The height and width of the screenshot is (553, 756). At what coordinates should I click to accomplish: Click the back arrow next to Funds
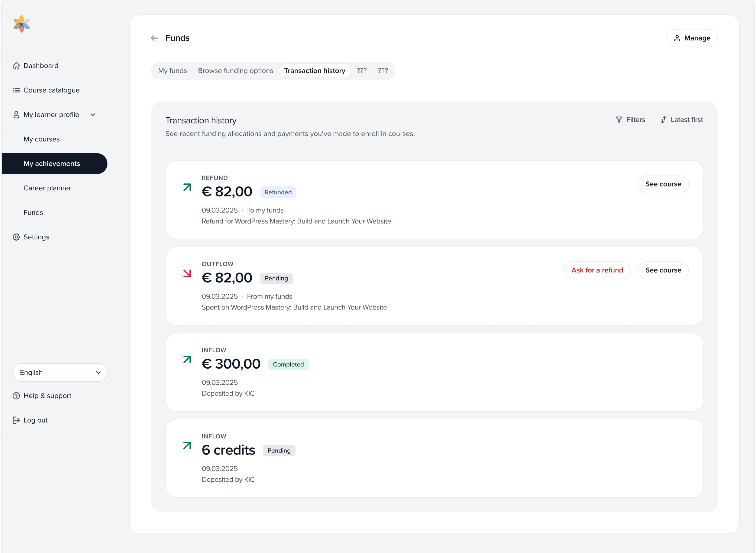(x=154, y=38)
